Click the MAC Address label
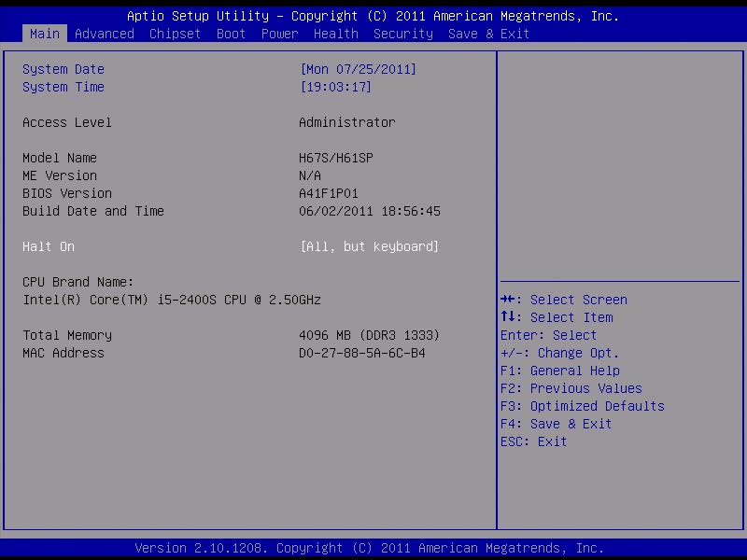The height and width of the screenshot is (560, 747). pos(63,353)
